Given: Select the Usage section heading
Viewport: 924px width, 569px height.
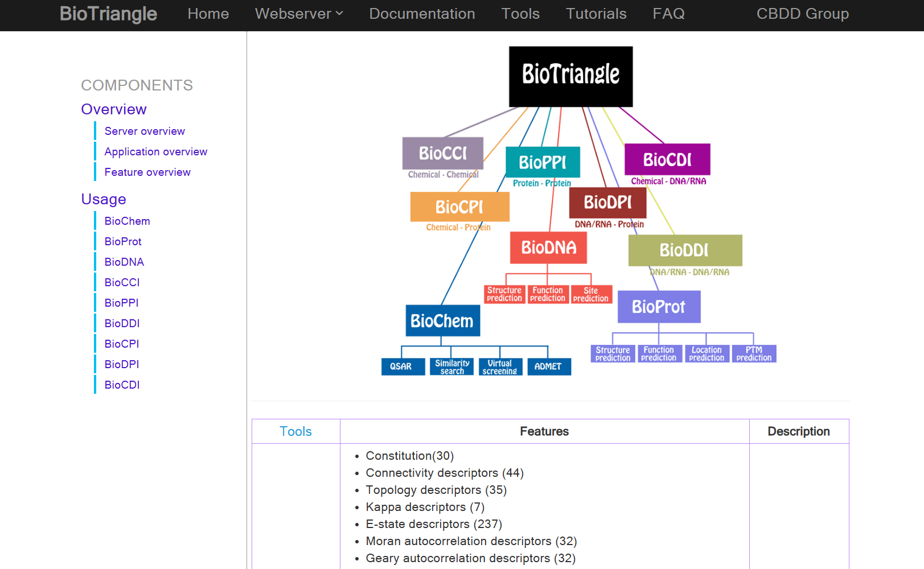Looking at the screenshot, I should (104, 199).
